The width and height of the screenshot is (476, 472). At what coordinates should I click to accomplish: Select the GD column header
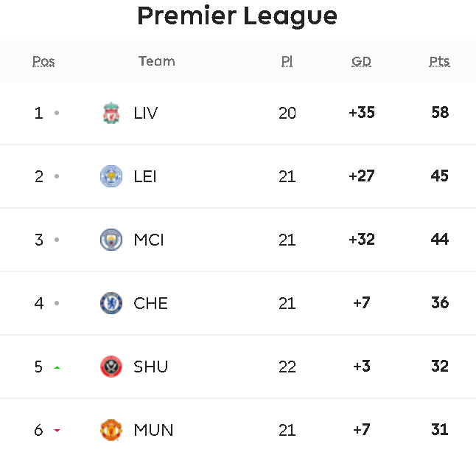[x=361, y=61]
